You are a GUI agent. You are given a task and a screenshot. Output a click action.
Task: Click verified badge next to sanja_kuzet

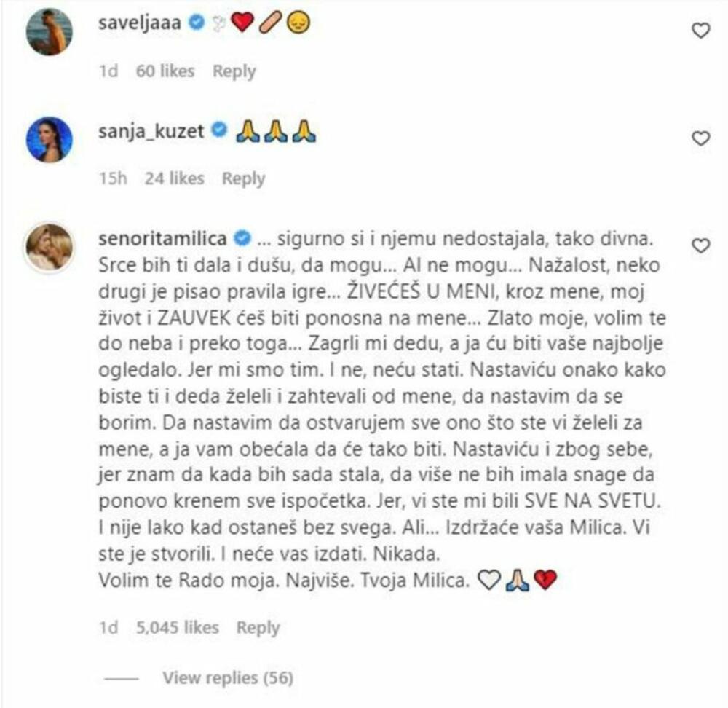220,130
